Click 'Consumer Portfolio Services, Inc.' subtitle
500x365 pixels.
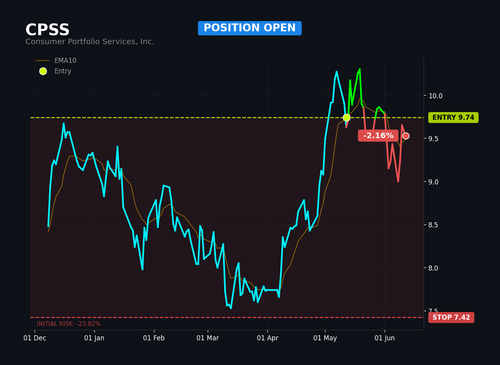(90, 42)
